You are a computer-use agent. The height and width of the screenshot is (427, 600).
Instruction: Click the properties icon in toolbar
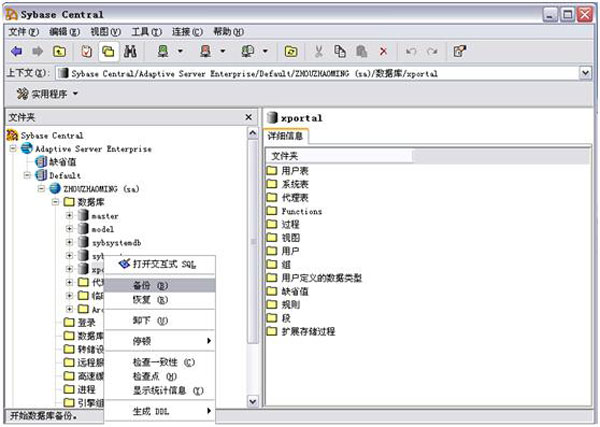(459, 51)
